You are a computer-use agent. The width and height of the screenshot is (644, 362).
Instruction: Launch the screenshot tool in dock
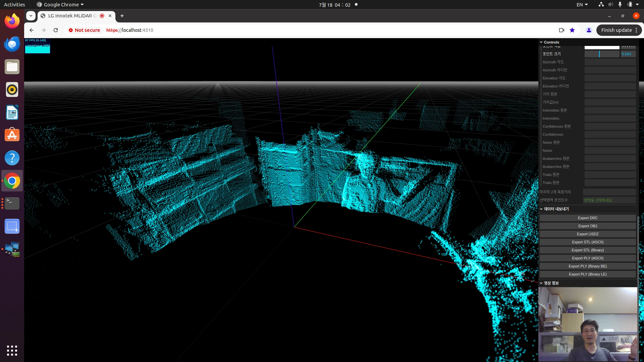pyautogui.click(x=12, y=226)
